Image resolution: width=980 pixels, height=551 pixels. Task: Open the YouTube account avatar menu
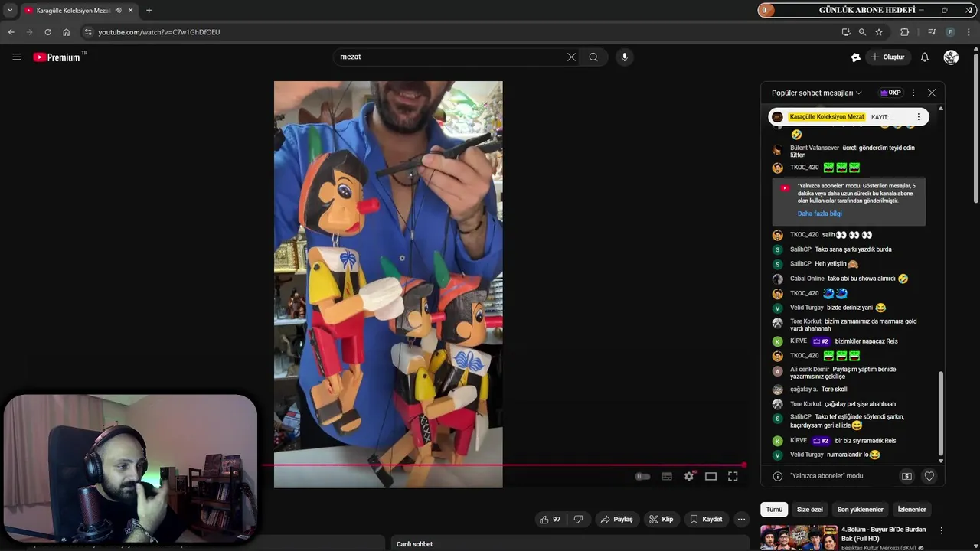point(951,57)
